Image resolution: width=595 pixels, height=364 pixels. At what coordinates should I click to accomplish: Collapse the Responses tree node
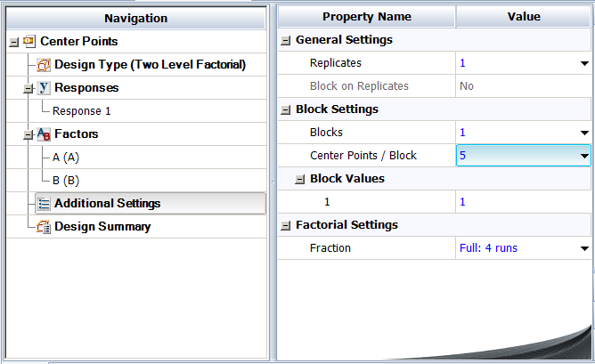click(29, 88)
